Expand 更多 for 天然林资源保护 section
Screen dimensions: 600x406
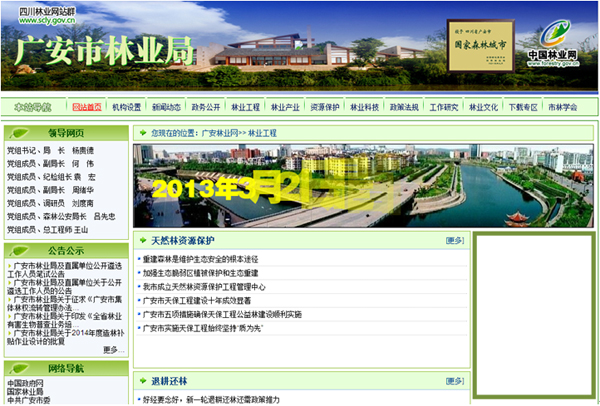455,241
